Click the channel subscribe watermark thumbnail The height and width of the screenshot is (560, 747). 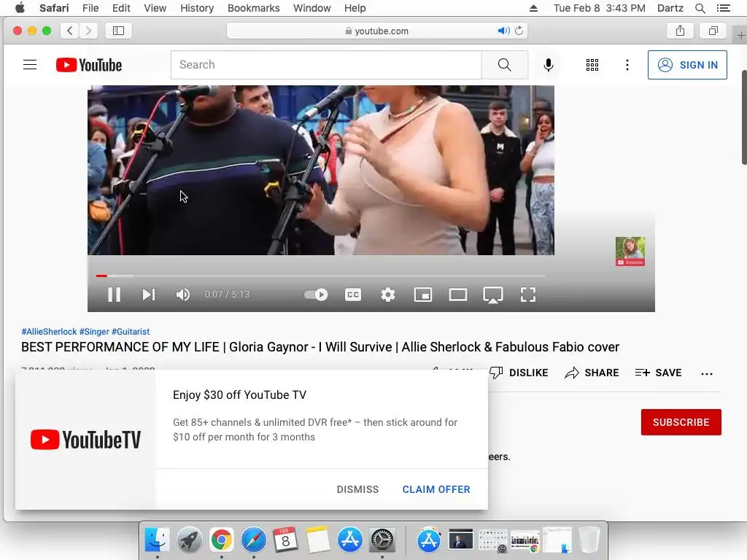click(x=630, y=251)
